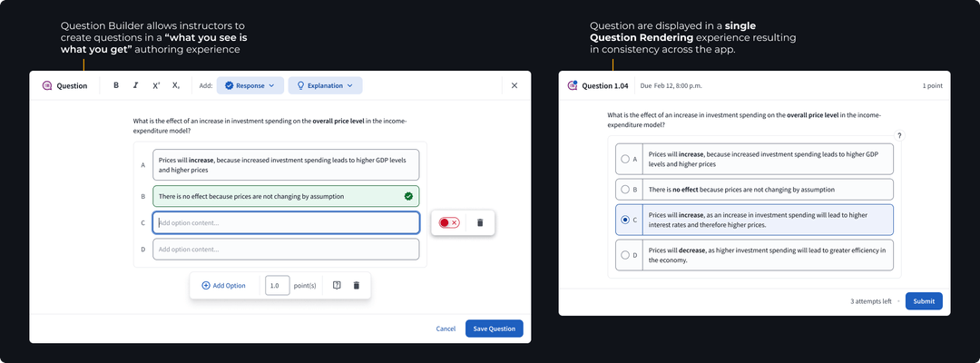980x363 pixels.
Task: Click Add Option button
Action: click(x=223, y=286)
